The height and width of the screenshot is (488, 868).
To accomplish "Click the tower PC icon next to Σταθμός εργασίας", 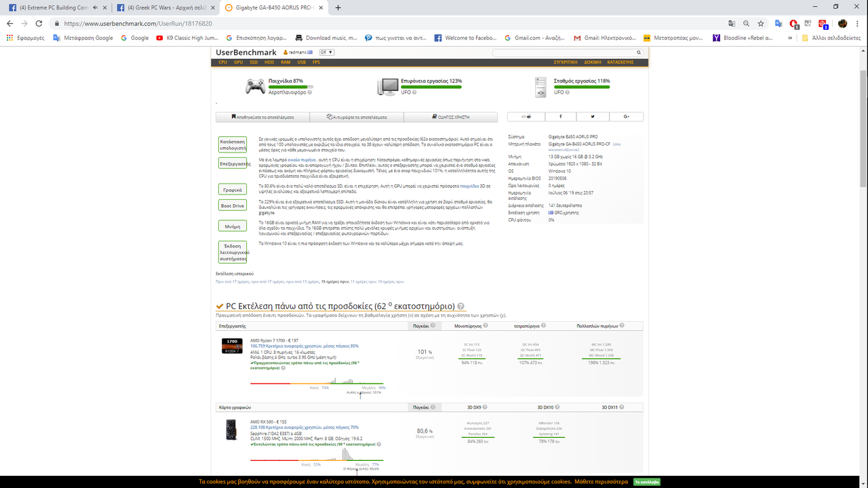I will point(540,86).
